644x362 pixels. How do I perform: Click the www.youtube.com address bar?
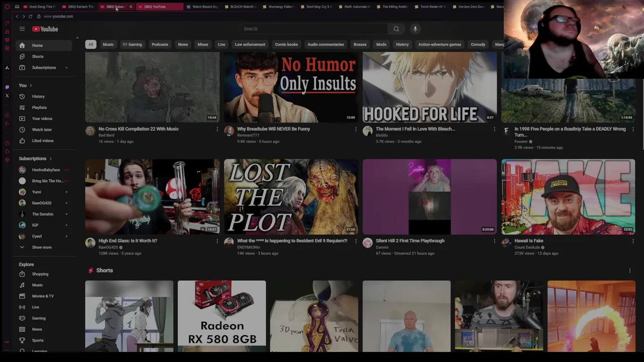point(58,16)
